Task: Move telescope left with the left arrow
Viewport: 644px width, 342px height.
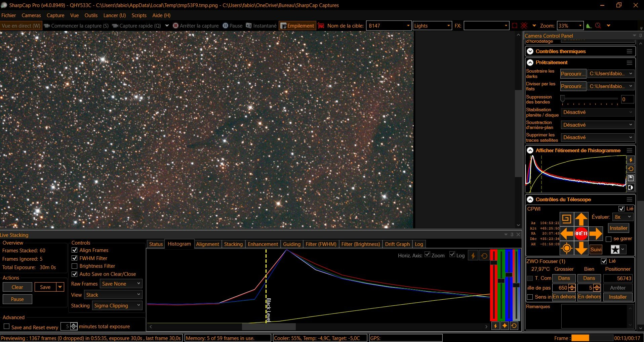Action: point(567,233)
